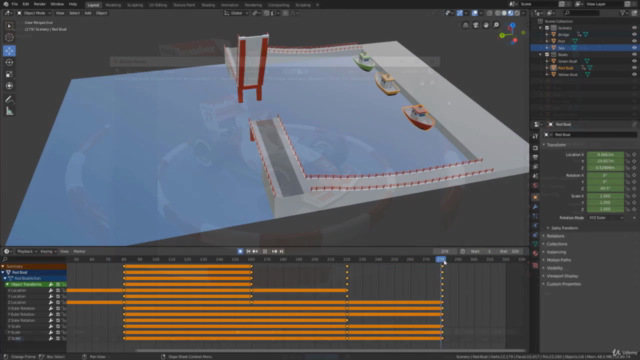This screenshot has height=360, width=640.
Task: Switch perspective/orthographic grid icon in viewport
Action: [x=465, y=25]
